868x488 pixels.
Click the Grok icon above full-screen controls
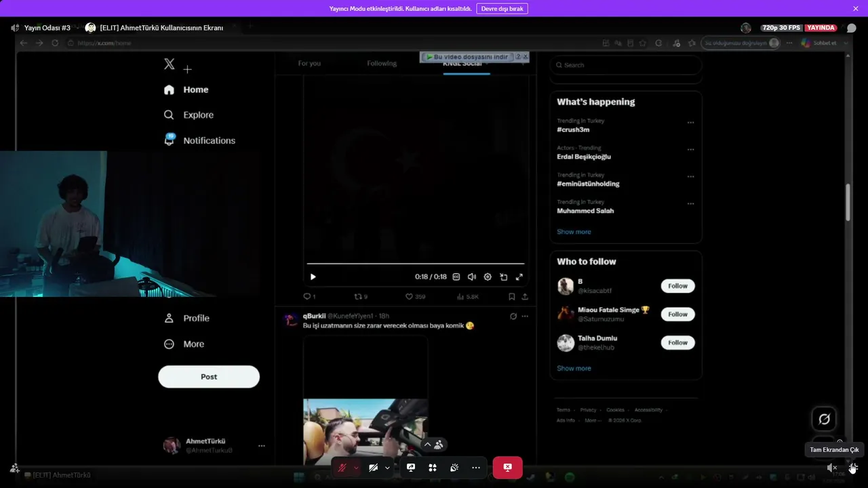point(825,419)
